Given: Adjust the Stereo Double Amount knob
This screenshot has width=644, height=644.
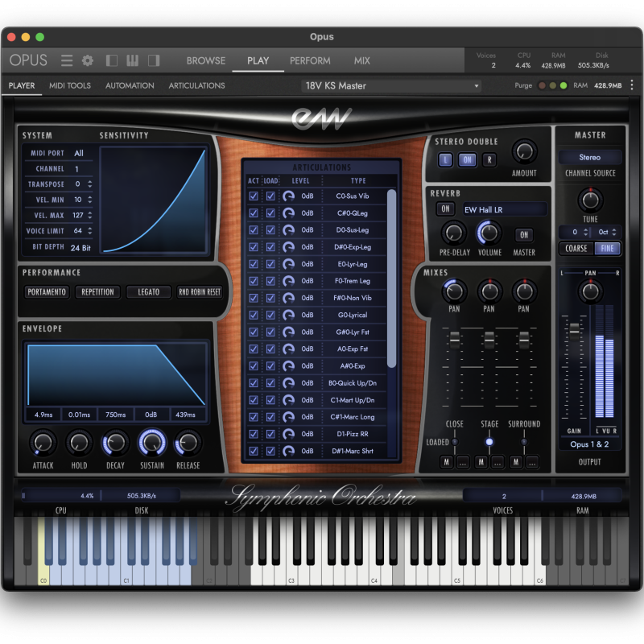Looking at the screenshot, I should coord(525,151).
